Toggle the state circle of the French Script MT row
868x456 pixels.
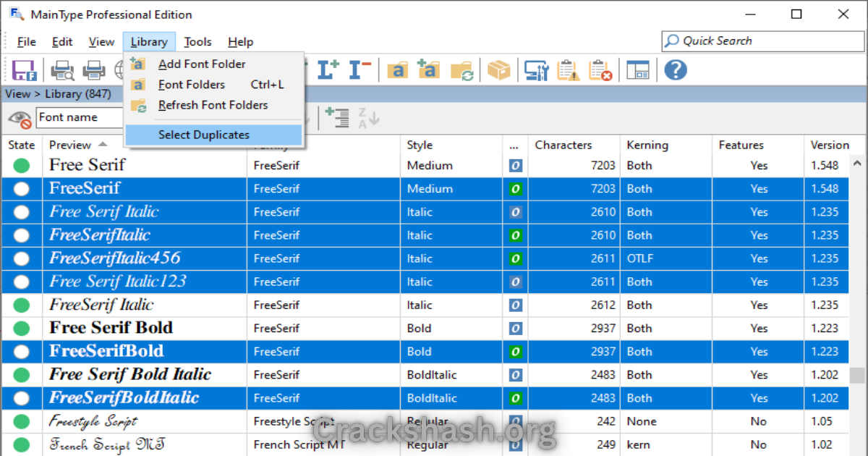point(22,444)
